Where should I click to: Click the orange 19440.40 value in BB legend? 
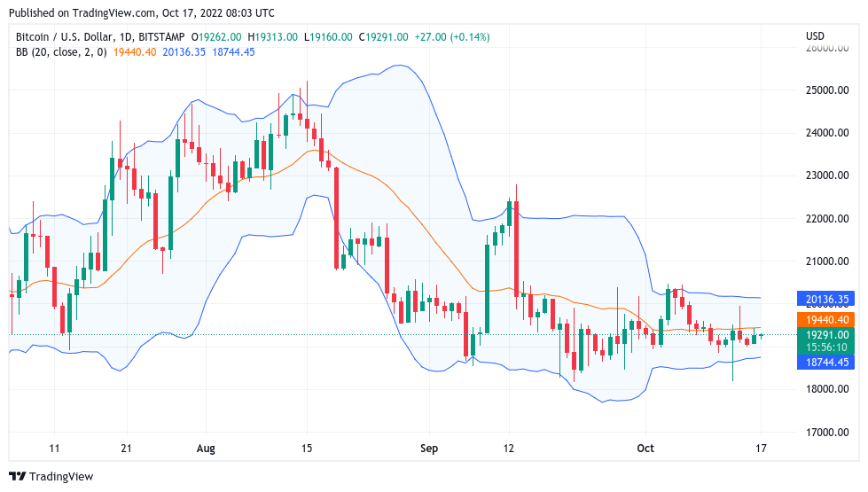136,52
